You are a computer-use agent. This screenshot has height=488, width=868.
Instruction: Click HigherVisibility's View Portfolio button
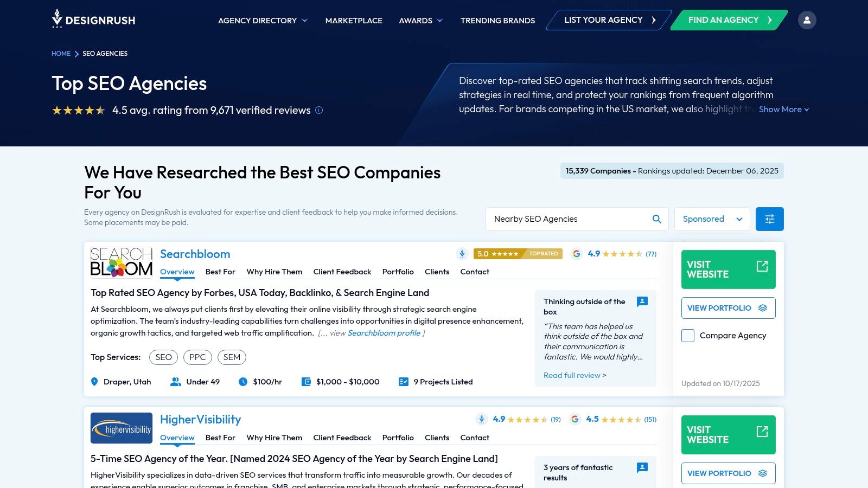pos(729,473)
